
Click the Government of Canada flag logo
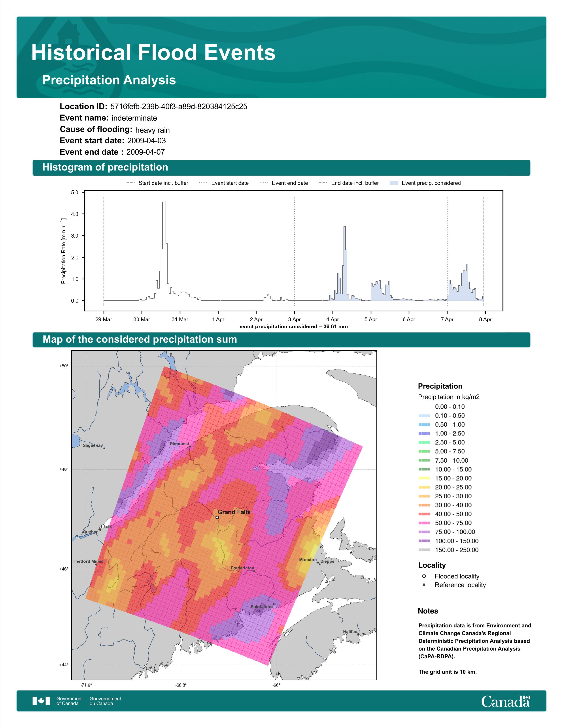pyautogui.click(x=41, y=701)
